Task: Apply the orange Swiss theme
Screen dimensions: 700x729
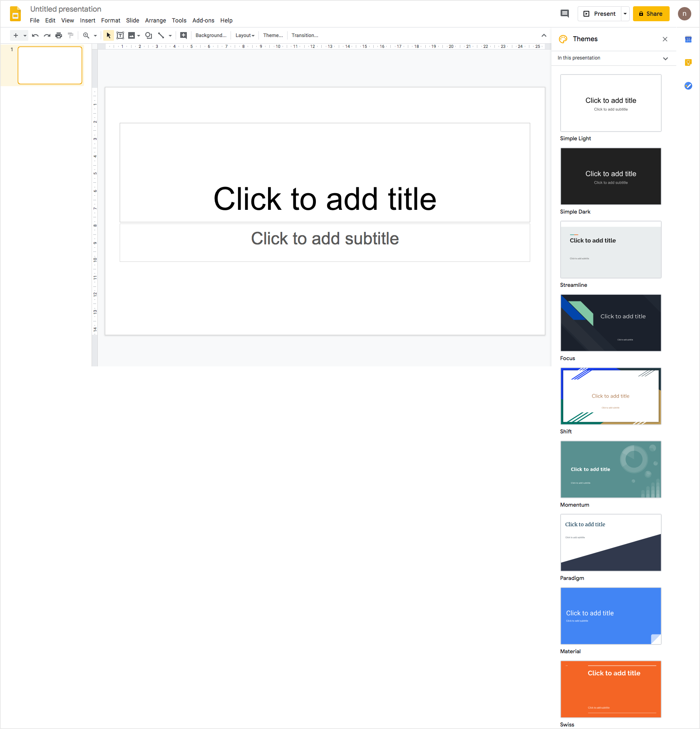Action: tap(611, 689)
